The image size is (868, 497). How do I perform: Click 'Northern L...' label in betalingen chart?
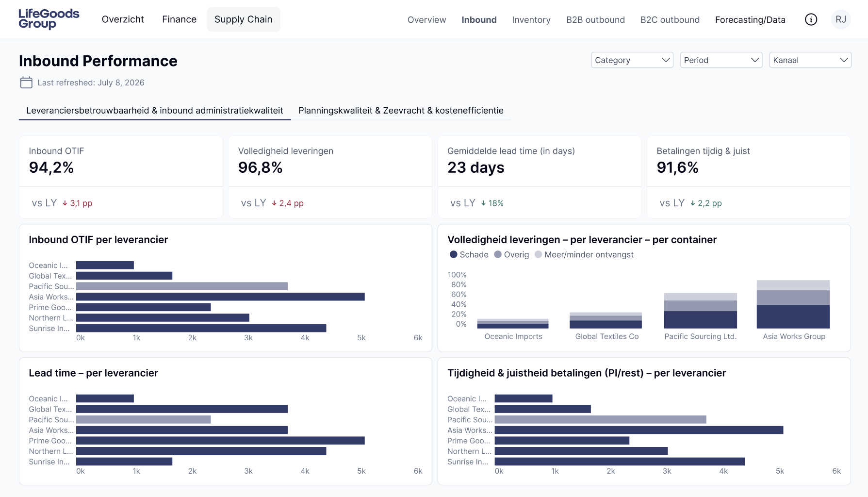[x=469, y=451]
